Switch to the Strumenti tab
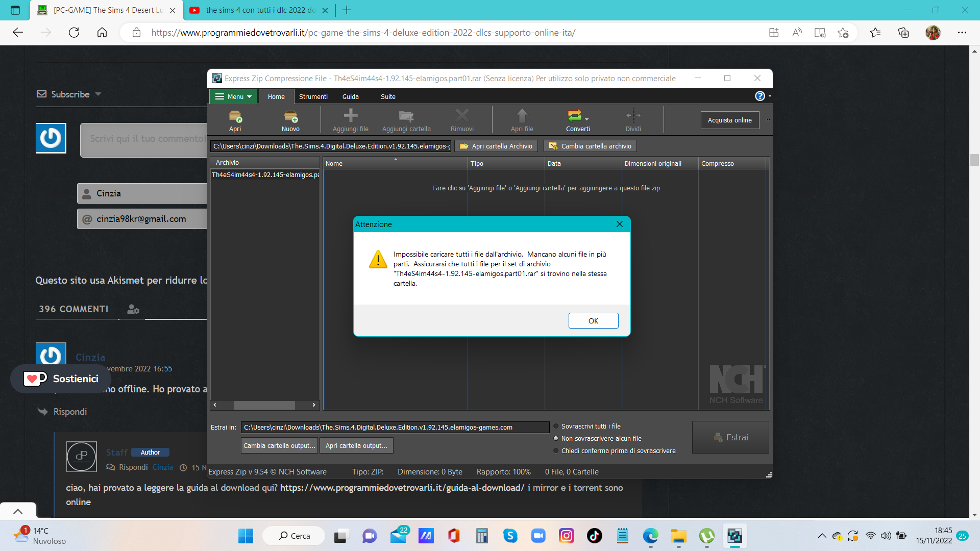 pyautogui.click(x=313, y=96)
